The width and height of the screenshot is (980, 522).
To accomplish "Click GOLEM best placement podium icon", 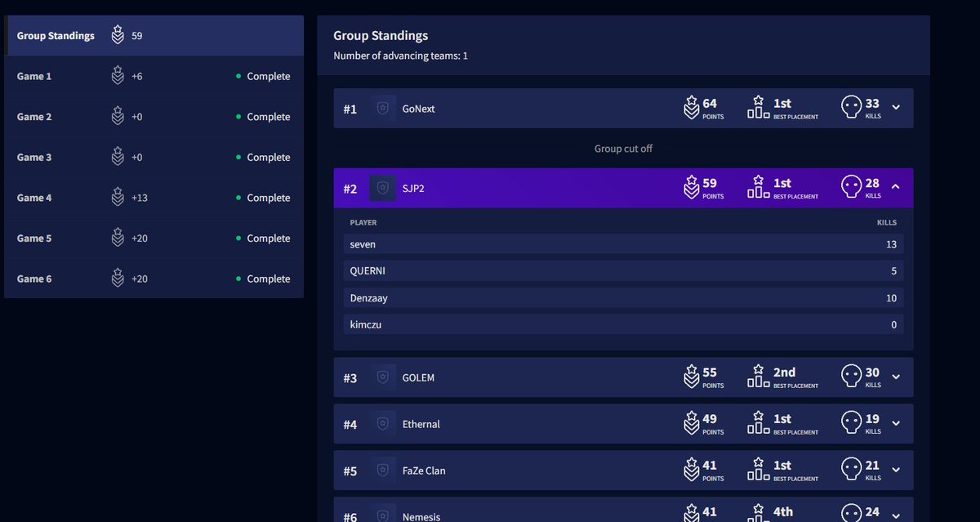I will 758,376.
